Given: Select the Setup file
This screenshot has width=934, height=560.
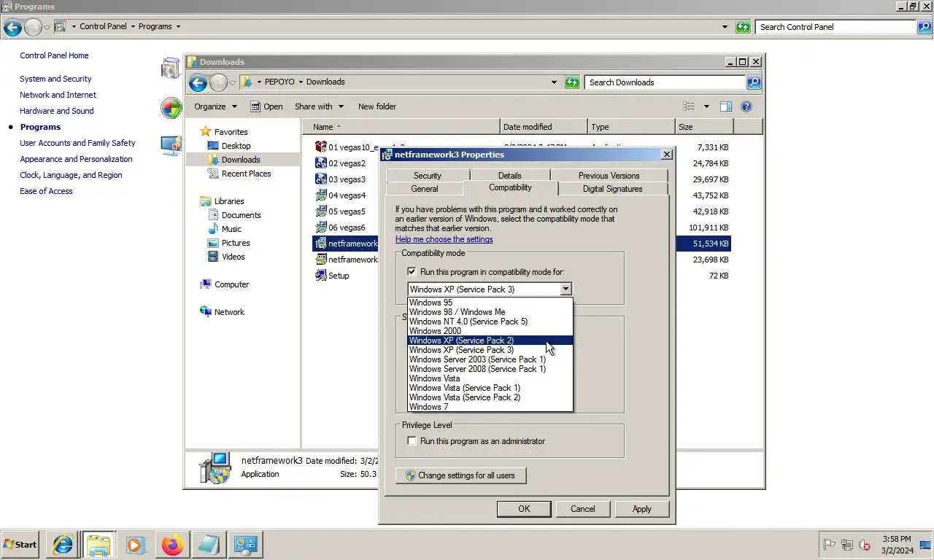Looking at the screenshot, I should 333,276.
